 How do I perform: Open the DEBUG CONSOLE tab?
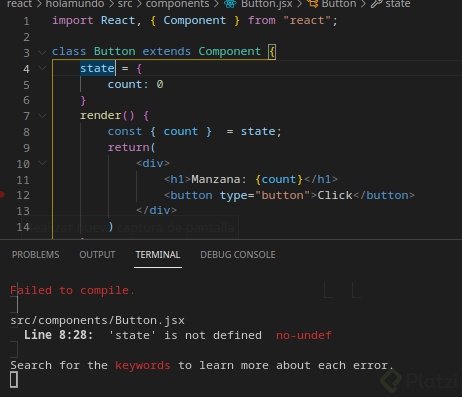238,255
